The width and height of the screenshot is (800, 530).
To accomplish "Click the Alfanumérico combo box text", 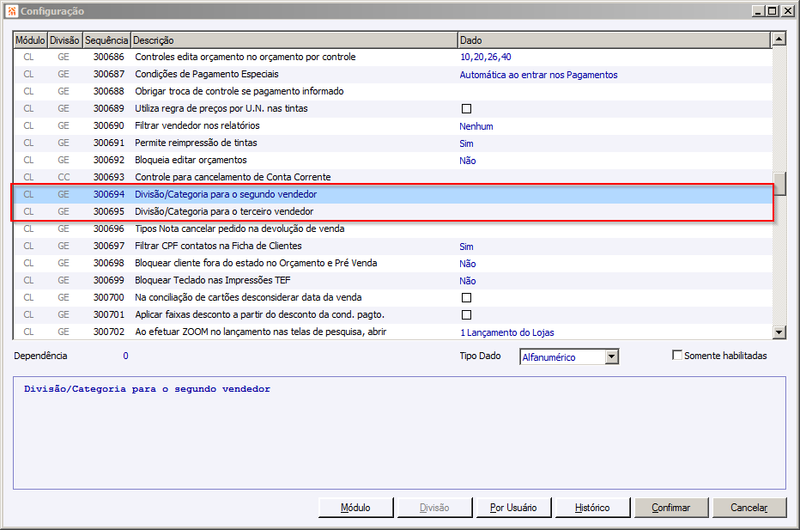I will [x=549, y=357].
